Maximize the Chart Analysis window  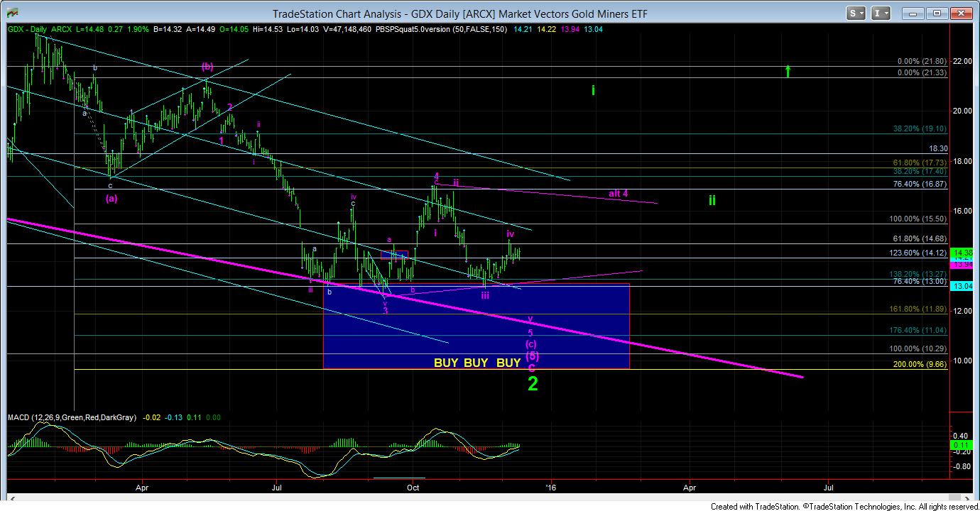937,13
